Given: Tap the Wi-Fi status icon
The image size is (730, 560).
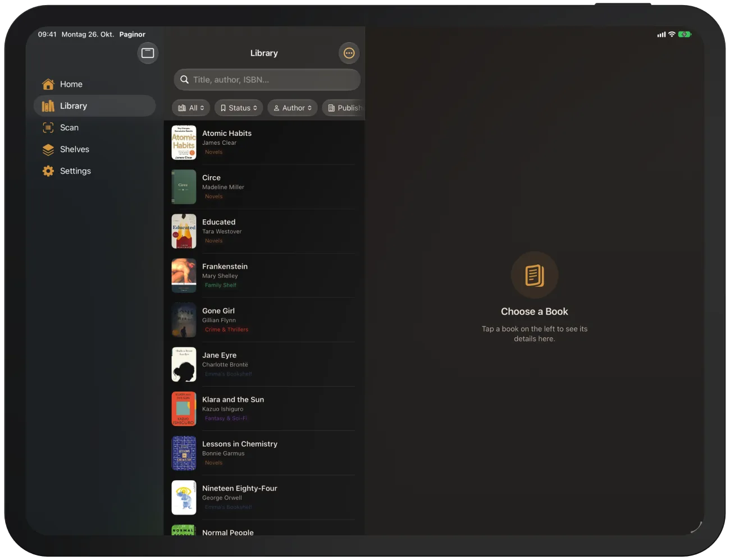Looking at the screenshot, I should tap(672, 34).
